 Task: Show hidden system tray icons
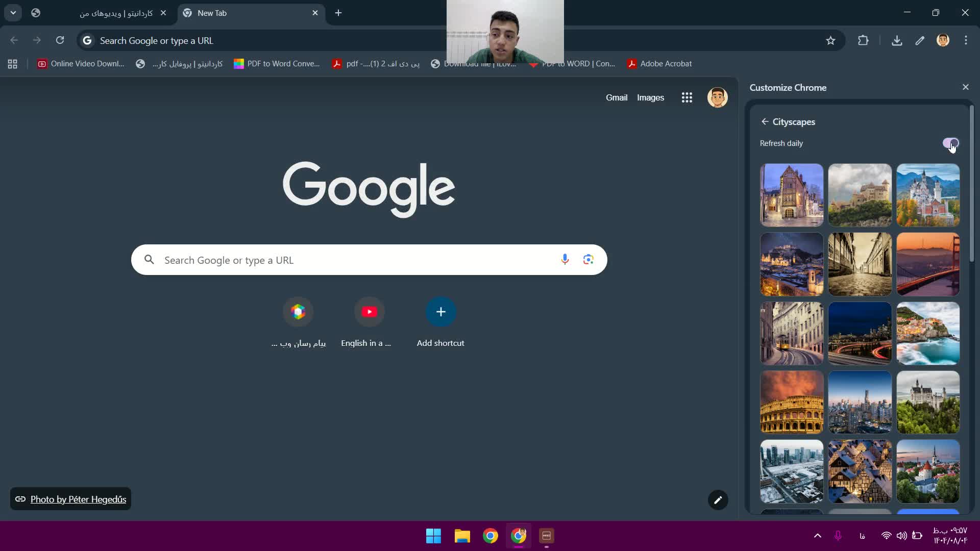point(817,536)
